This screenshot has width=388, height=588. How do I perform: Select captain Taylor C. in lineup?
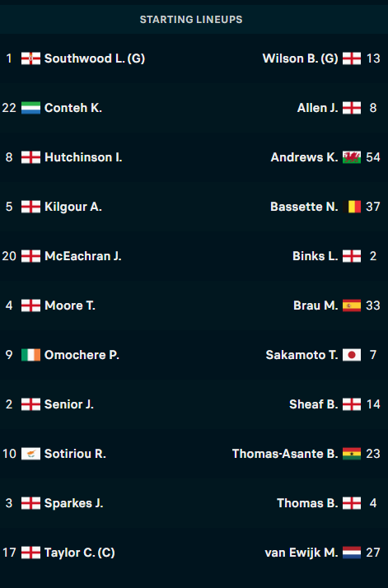(x=80, y=553)
